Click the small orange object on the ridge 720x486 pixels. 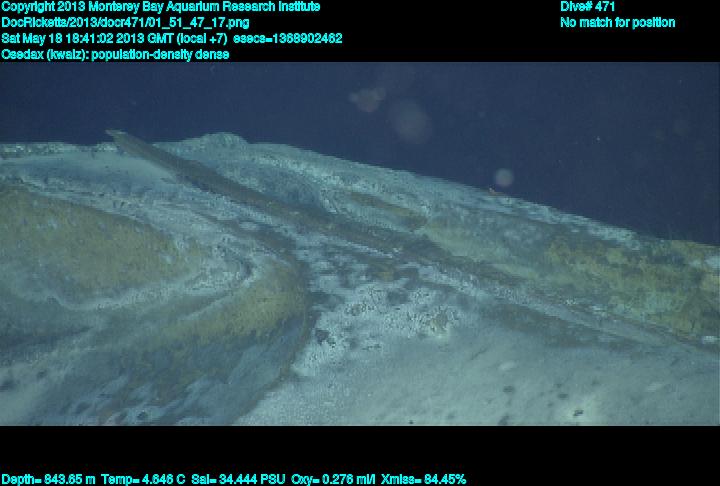[x=490, y=188]
